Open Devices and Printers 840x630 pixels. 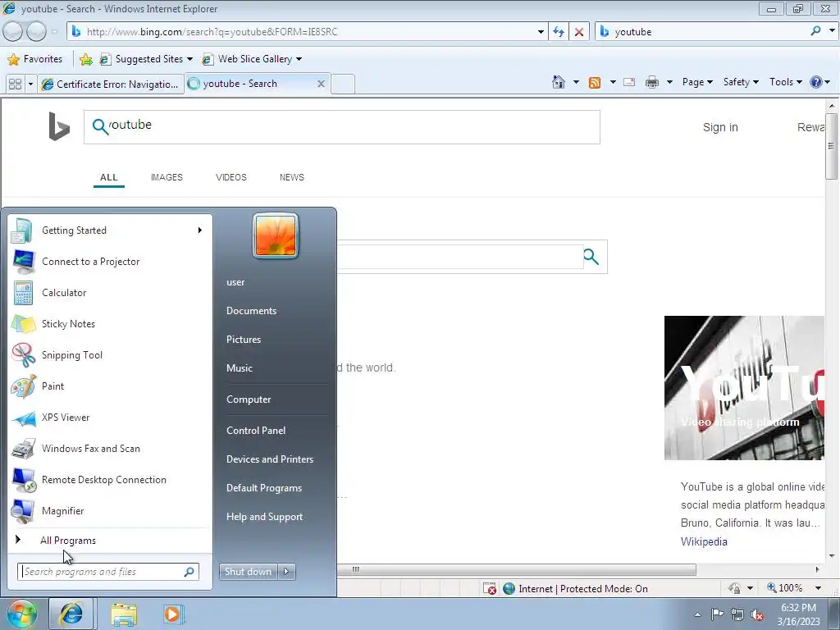269,459
